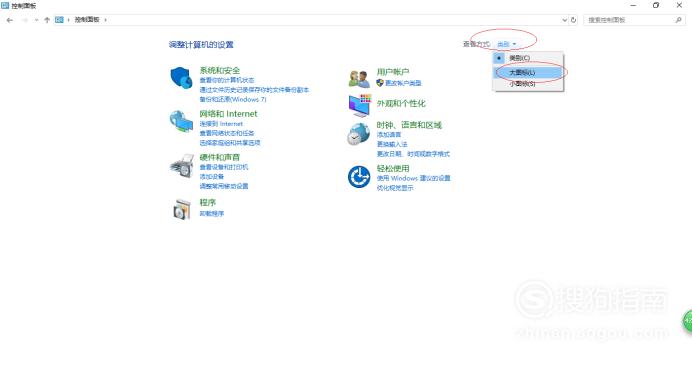Viewport: 692px width, 367px height.
Task: Click the 控制面板 breadcrumb in address bar
Action: 86,20
